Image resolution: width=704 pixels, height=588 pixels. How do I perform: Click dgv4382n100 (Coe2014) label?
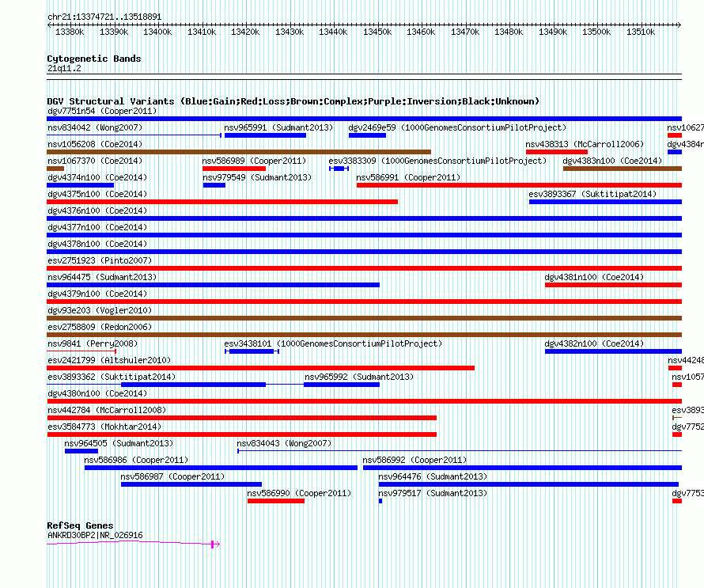pos(594,343)
